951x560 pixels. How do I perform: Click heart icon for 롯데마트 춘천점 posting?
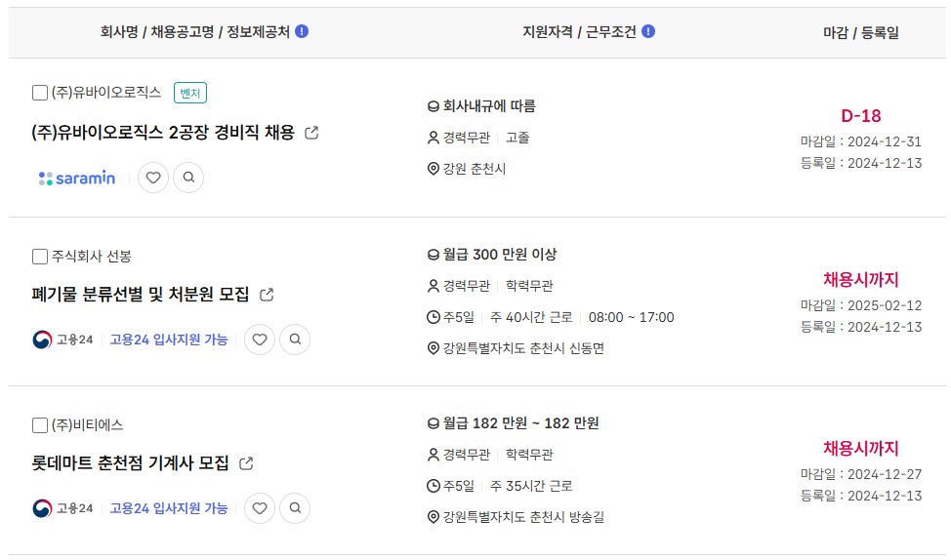[260, 508]
